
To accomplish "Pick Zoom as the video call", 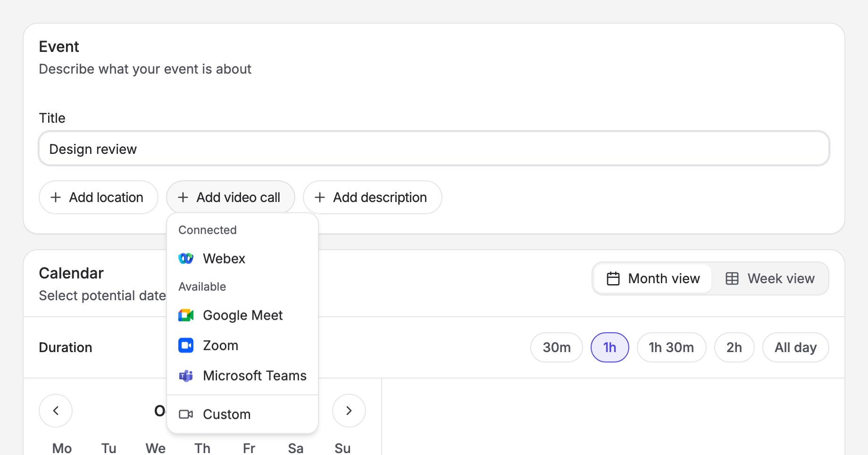I will [x=242, y=345].
